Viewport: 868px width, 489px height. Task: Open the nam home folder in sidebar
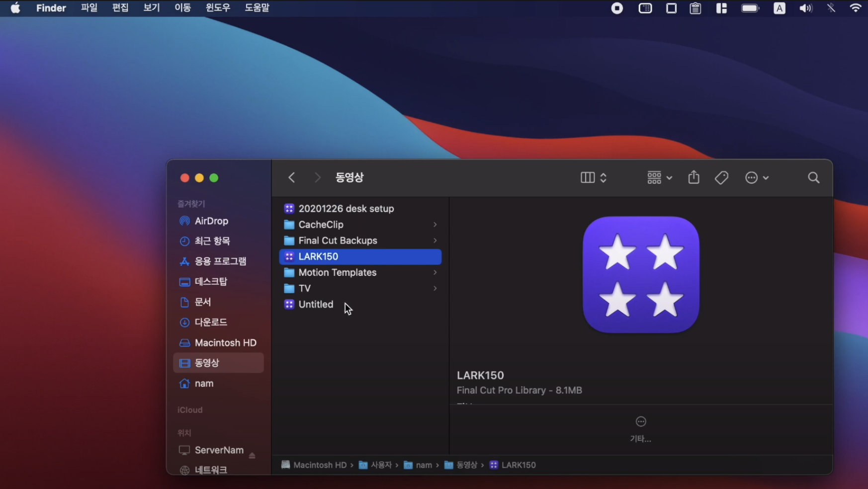coord(218,384)
